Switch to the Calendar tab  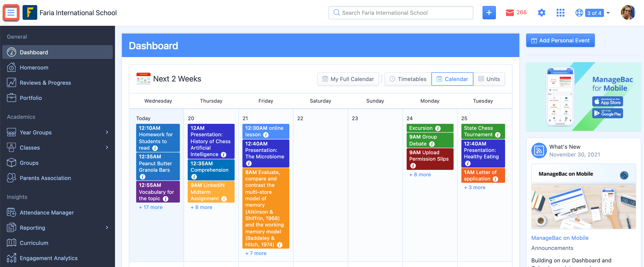[x=452, y=79]
